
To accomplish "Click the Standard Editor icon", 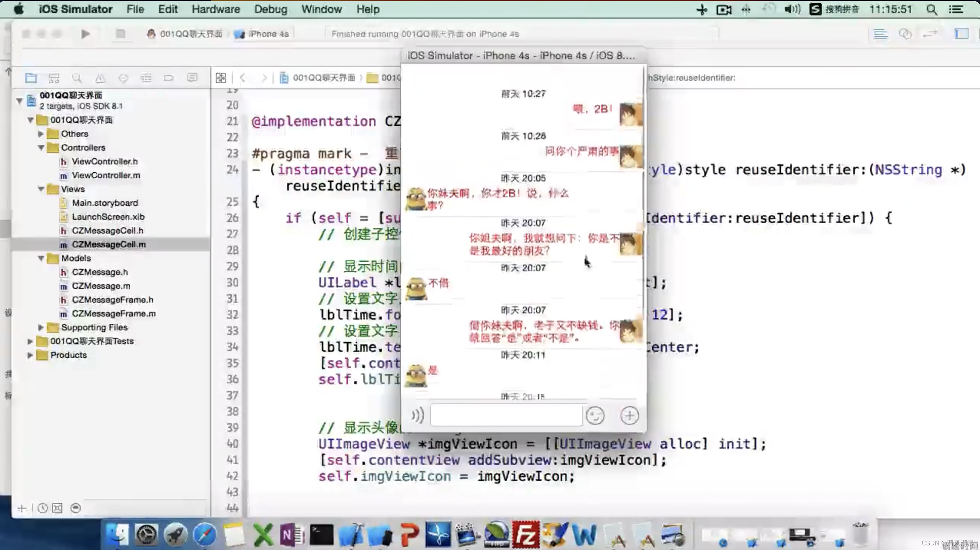I will click(880, 34).
